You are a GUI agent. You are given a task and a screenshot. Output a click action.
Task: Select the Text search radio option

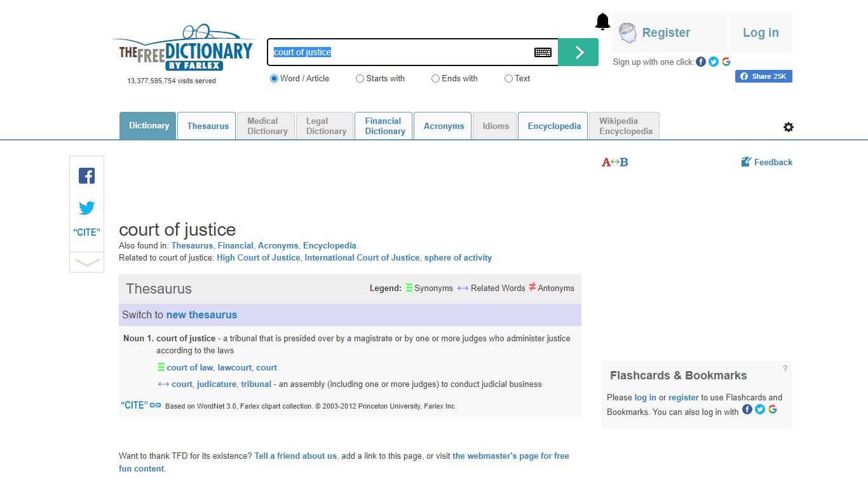pyautogui.click(x=508, y=79)
